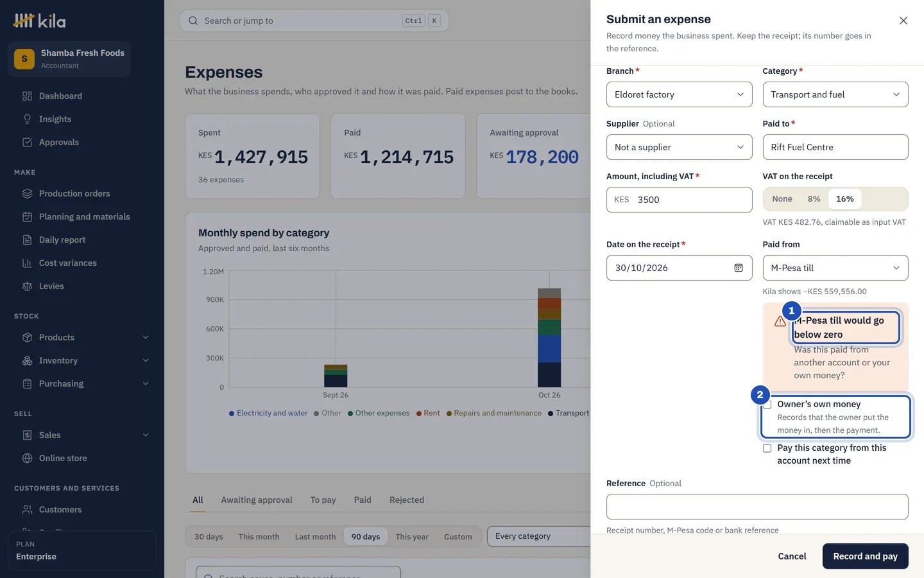Select the 16% VAT option

845,199
